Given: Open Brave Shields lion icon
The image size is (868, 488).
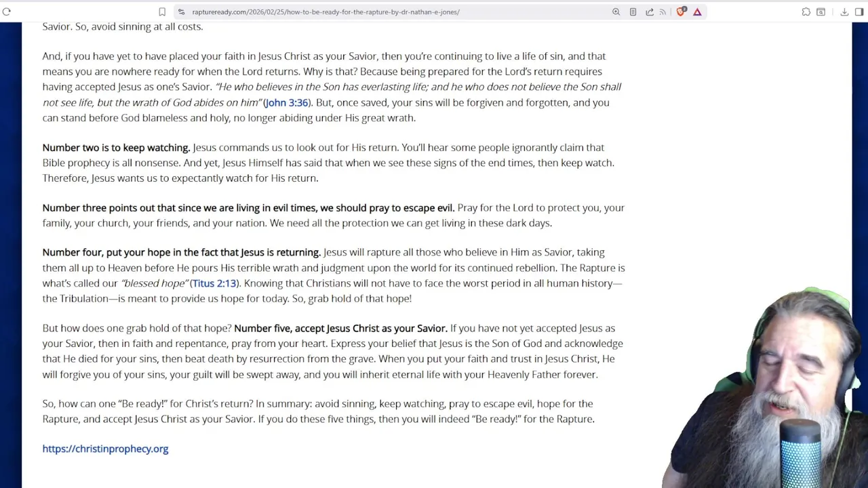Looking at the screenshot, I should pyautogui.click(x=681, y=12).
